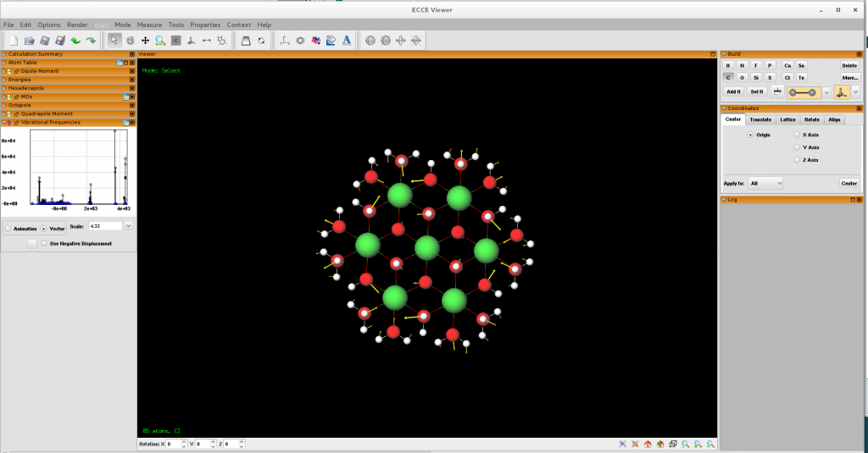The height and width of the screenshot is (453, 868).
Task: Open the Measure menu
Action: (149, 25)
